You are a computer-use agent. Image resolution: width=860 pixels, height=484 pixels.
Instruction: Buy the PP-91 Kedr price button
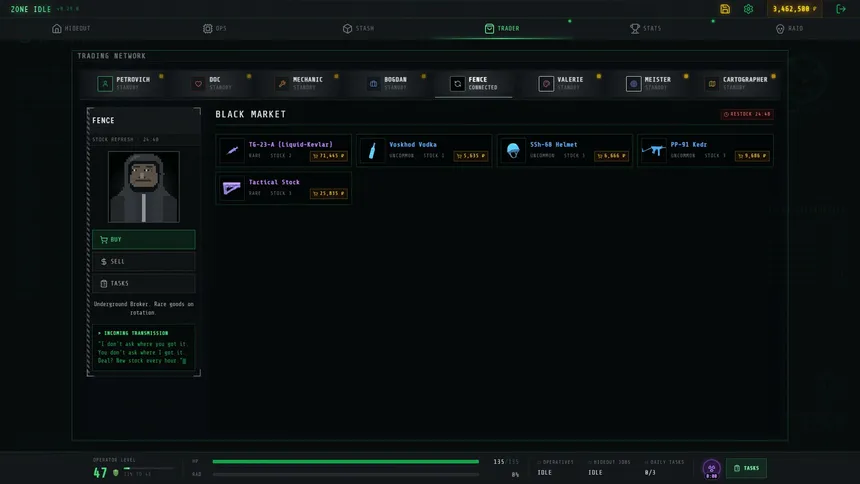[x=751, y=156]
